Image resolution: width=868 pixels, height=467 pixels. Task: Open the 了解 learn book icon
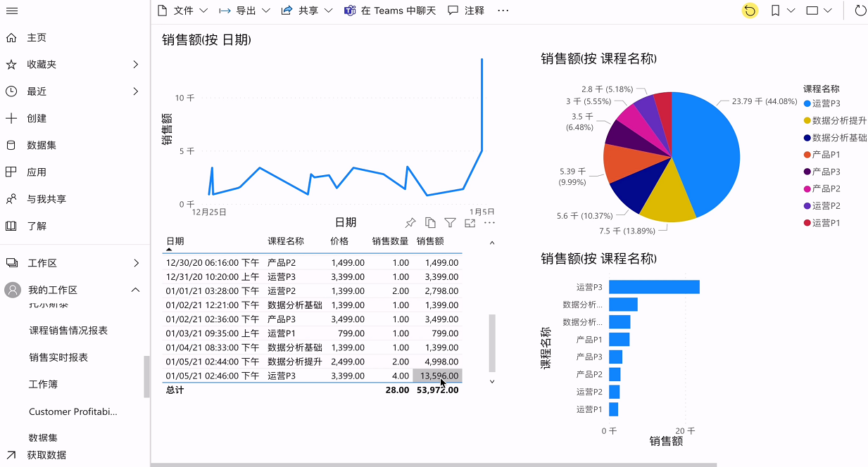pos(11,226)
